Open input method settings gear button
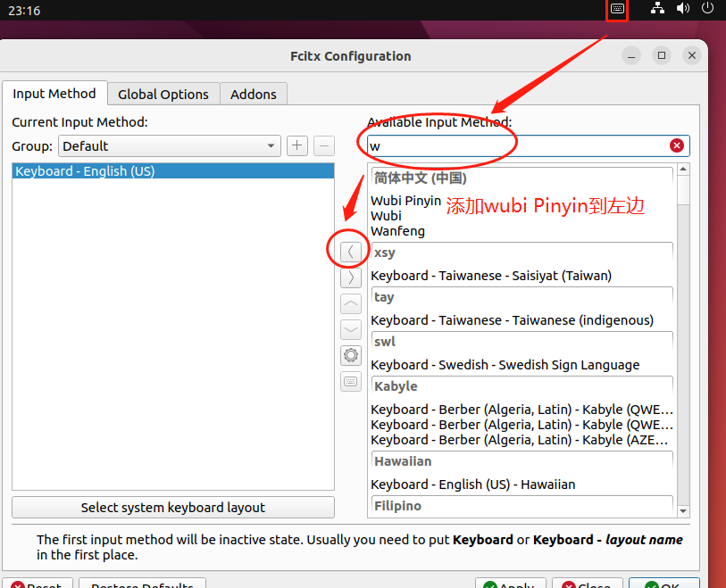 (351, 356)
